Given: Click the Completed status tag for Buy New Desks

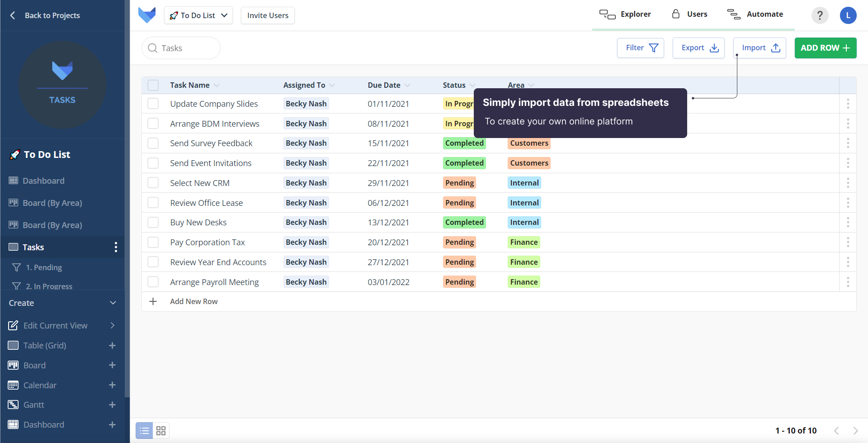Looking at the screenshot, I should point(464,222).
